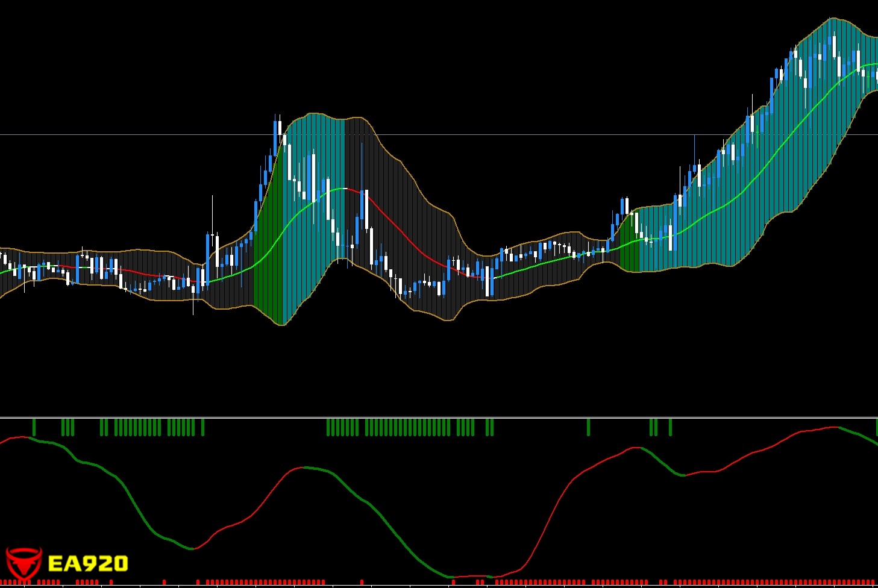
Task: Click the oscillator's first trough on the left
Action: [192, 548]
